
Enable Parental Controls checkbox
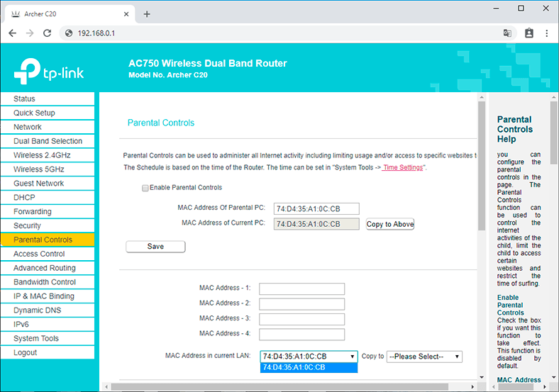[x=145, y=188]
